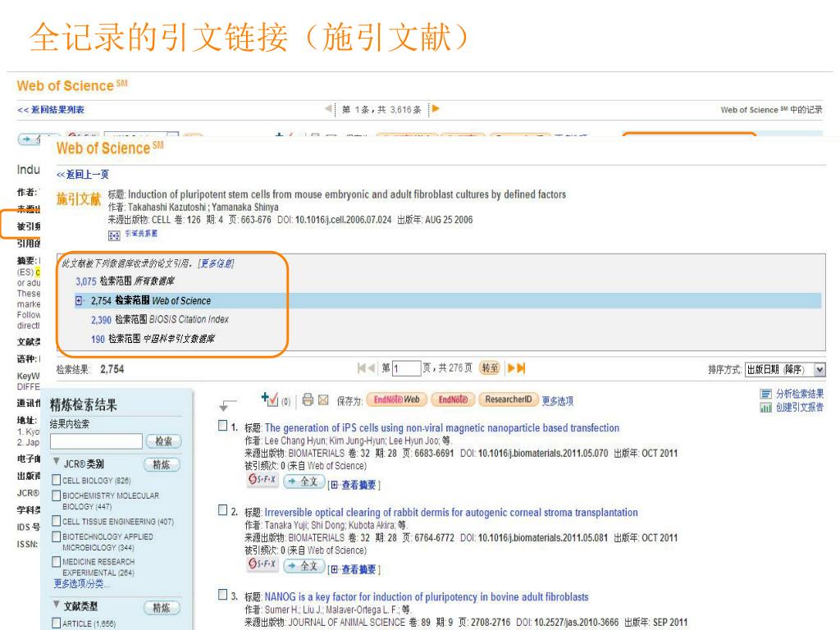
Task: Select checkbox for result 1
Action: tap(223, 427)
